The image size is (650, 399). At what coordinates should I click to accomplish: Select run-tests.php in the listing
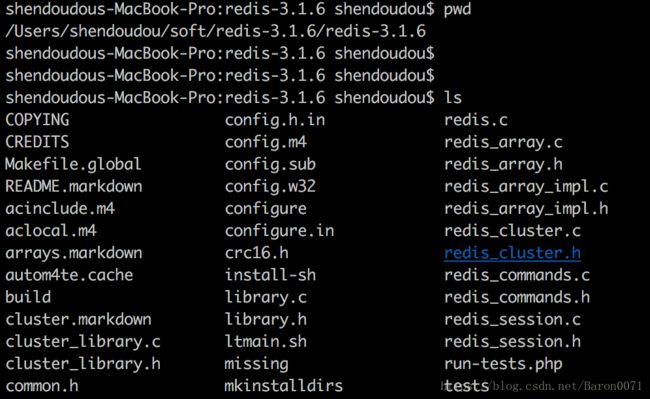point(503,364)
